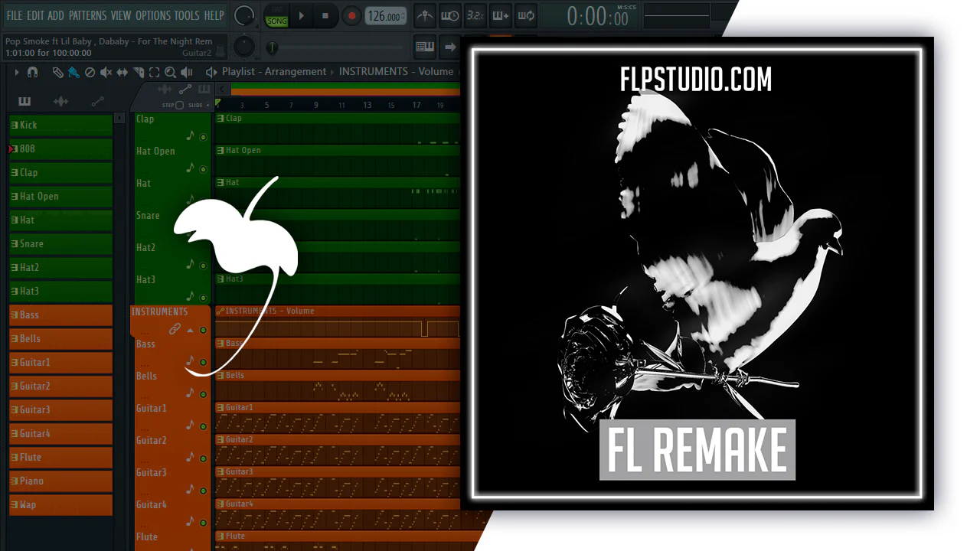Select the Paint brush tool

(x=73, y=72)
